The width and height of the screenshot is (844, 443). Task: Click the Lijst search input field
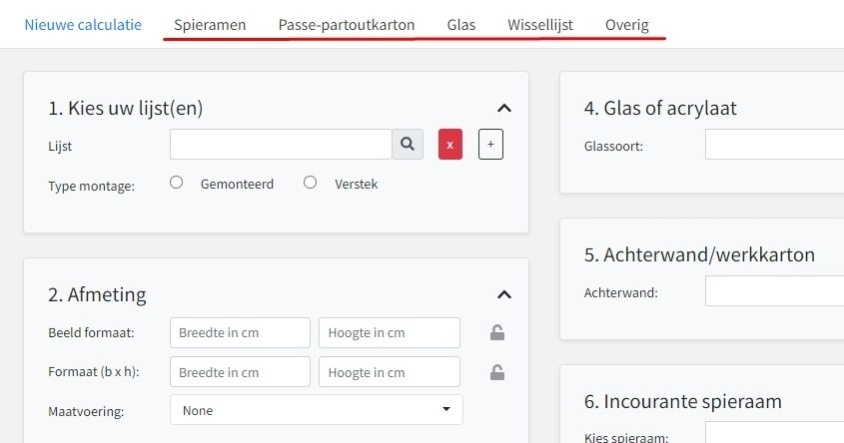pos(281,144)
